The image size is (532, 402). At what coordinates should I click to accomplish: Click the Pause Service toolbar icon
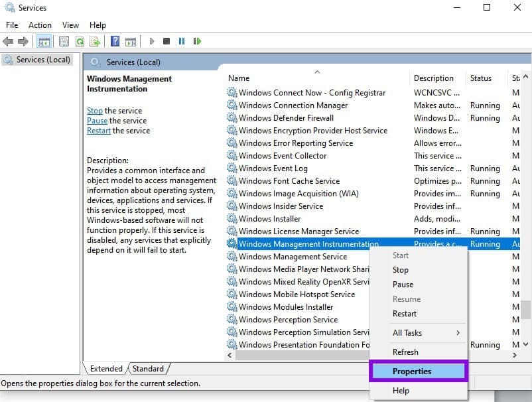point(182,41)
